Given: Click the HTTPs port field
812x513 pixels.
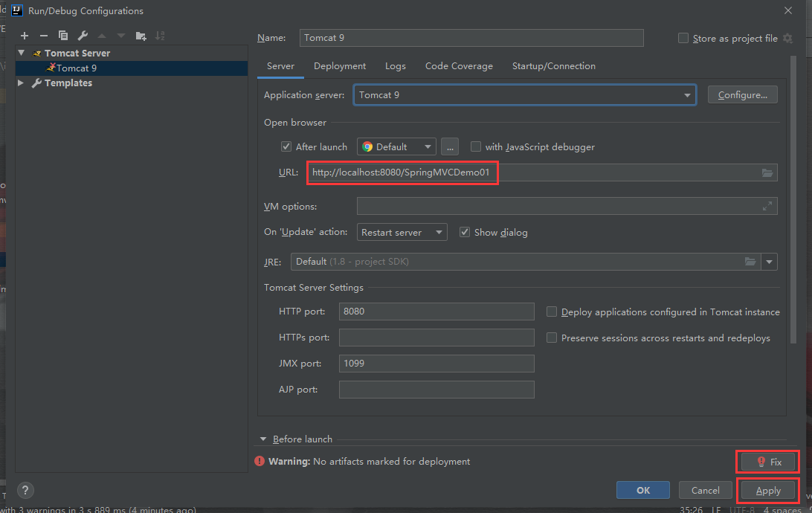Looking at the screenshot, I should (436, 338).
